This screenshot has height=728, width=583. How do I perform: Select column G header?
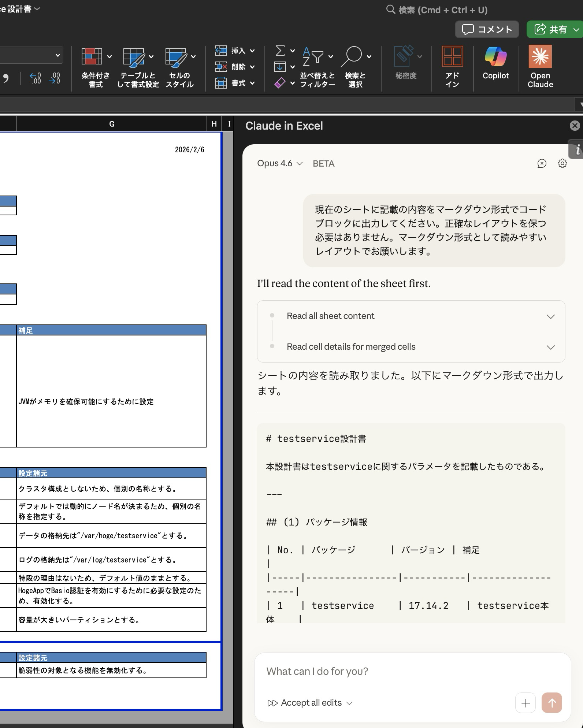[111, 124]
